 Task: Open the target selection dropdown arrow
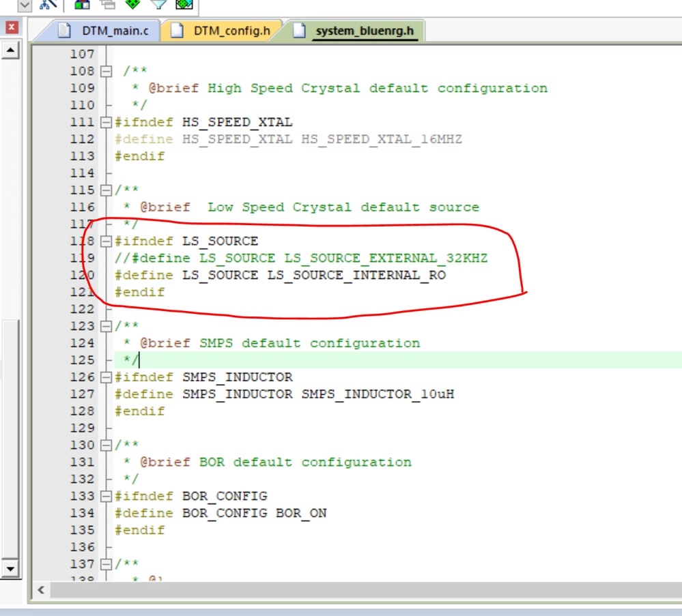point(25,5)
